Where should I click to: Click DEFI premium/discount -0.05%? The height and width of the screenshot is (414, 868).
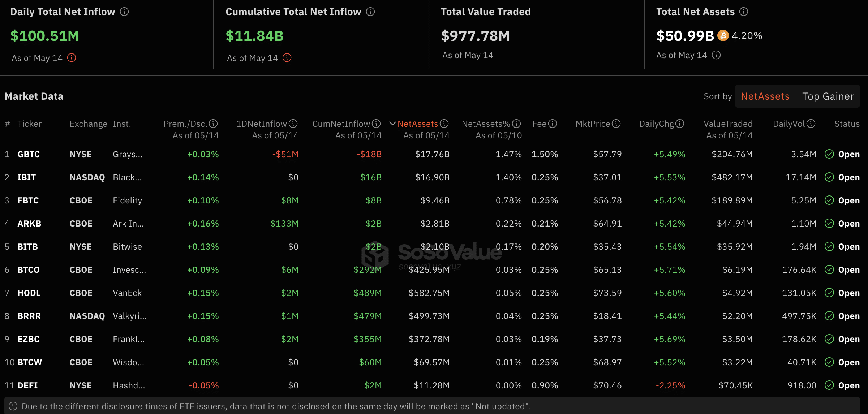coord(204,385)
